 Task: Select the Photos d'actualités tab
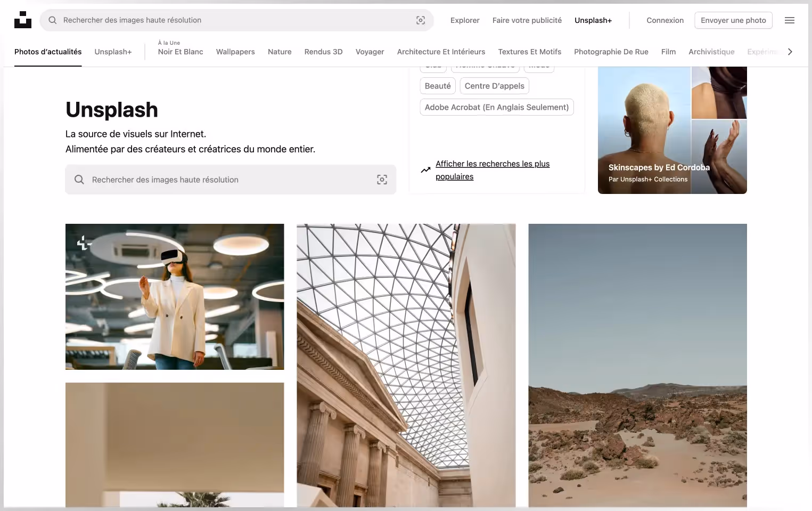[48, 52]
